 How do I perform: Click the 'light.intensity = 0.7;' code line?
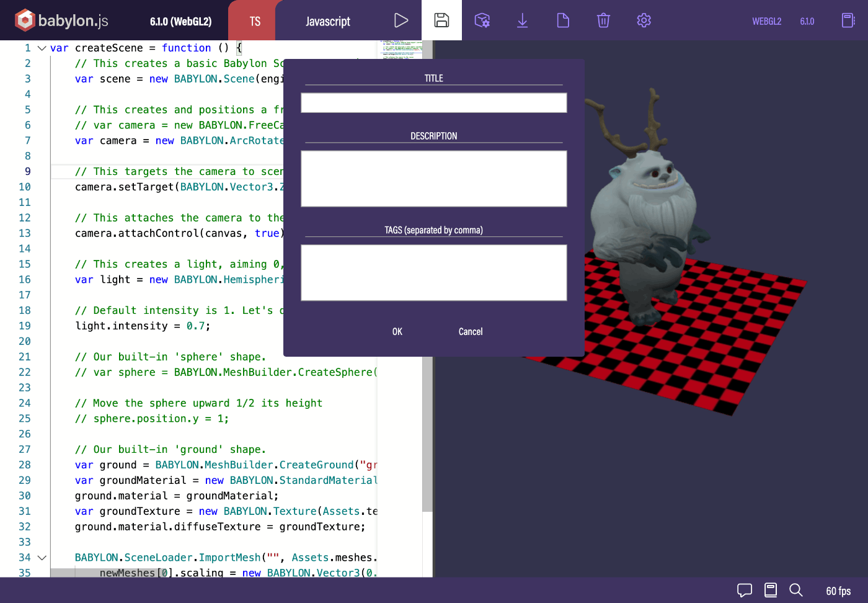143,326
